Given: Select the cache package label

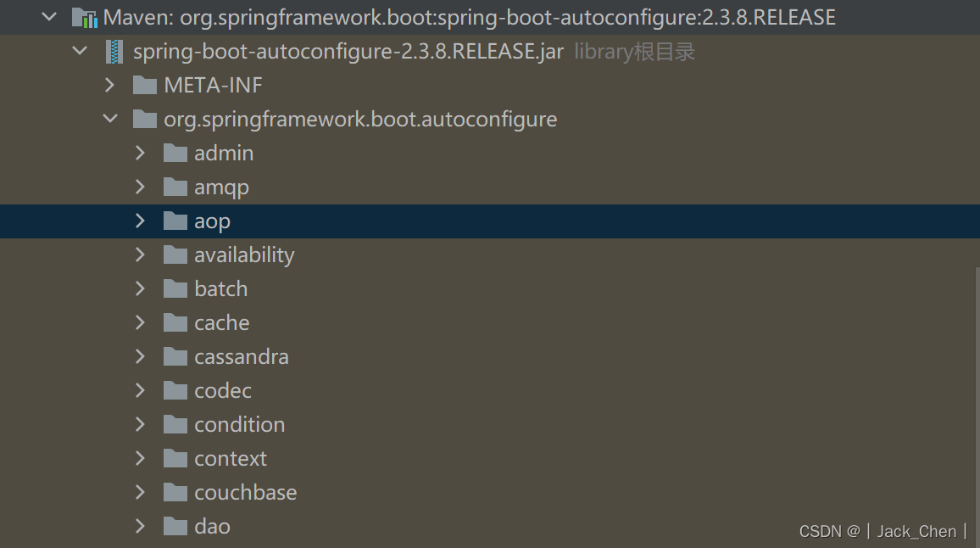Looking at the screenshot, I should click(222, 323).
